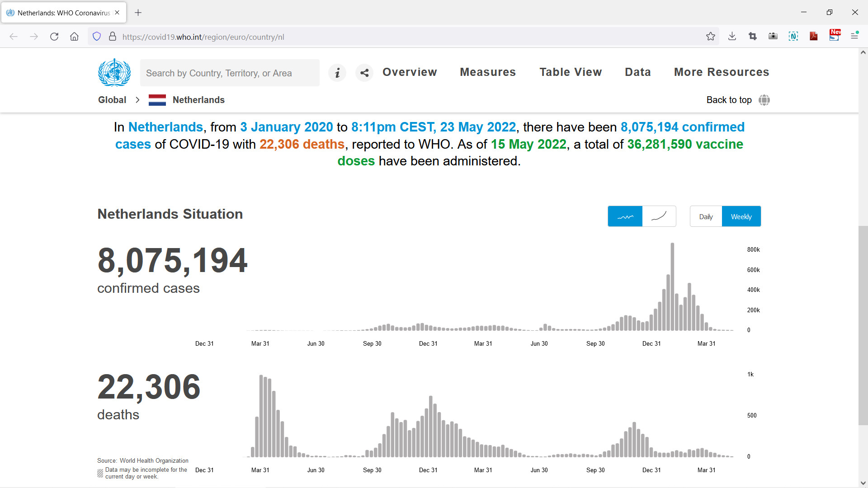Click the PDF extension icon

[814, 37]
